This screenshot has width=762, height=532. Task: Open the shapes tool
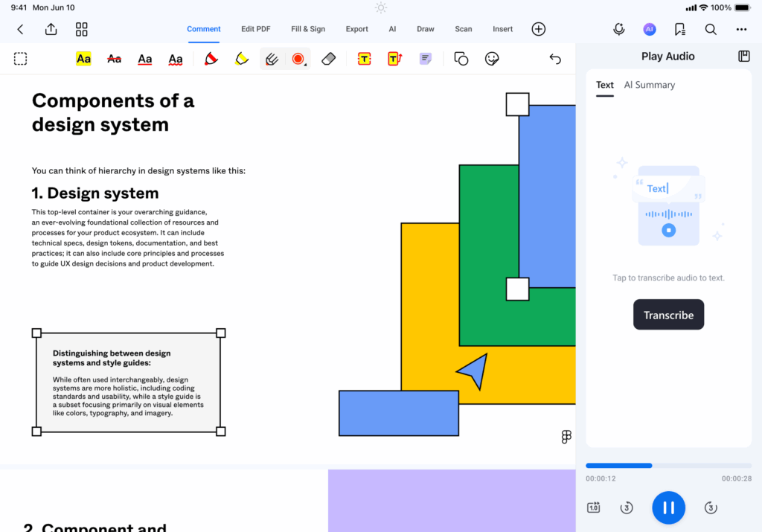[x=461, y=59]
